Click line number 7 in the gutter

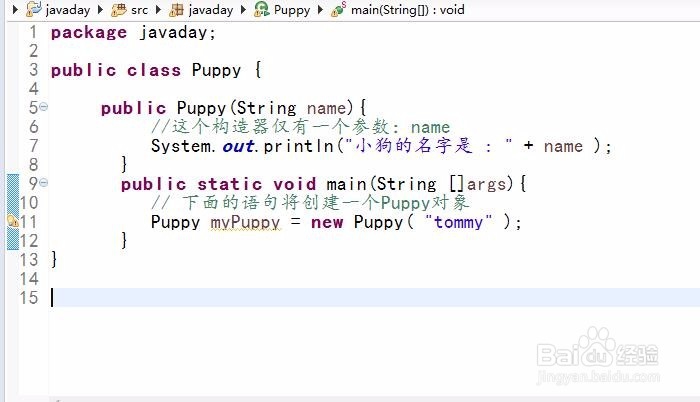click(33, 146)
